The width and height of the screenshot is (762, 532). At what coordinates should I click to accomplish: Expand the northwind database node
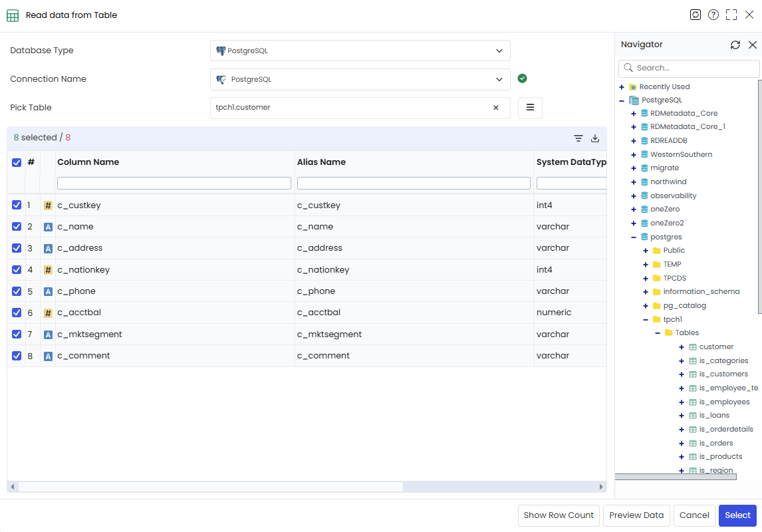[x=633, y=182]
